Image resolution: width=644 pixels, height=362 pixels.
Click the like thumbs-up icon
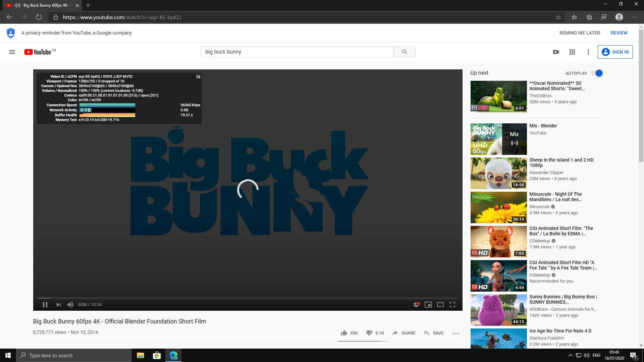(x=343, y=333)
